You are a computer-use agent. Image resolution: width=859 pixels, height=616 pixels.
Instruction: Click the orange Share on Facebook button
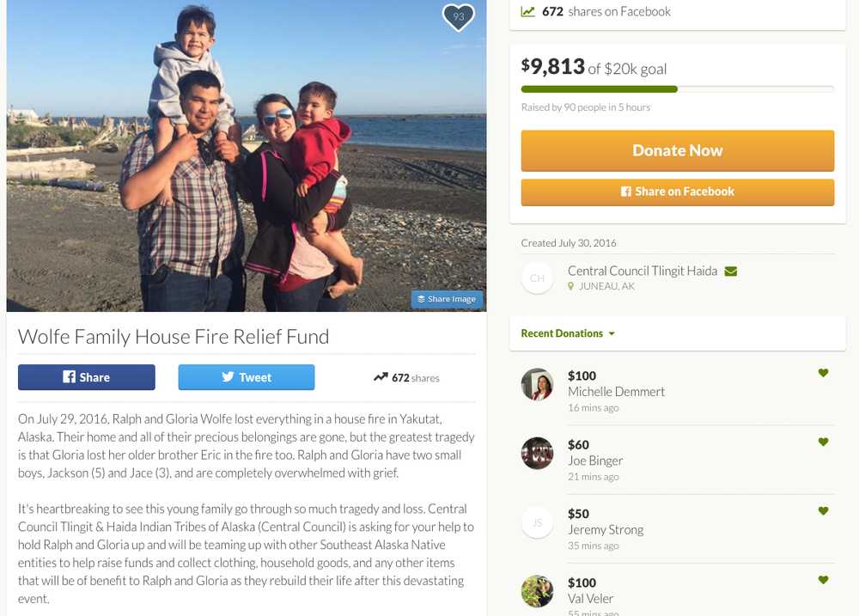tap(677, 192)
